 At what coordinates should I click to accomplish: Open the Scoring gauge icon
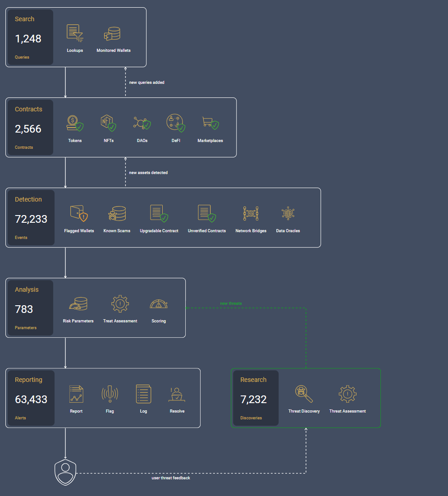coord(159,303)
